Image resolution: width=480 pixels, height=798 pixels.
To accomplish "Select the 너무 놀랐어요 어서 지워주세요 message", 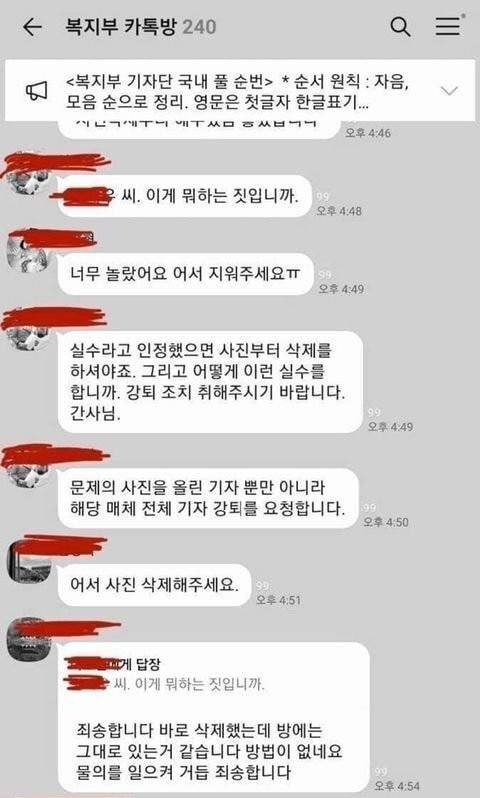I will (185, 274).
